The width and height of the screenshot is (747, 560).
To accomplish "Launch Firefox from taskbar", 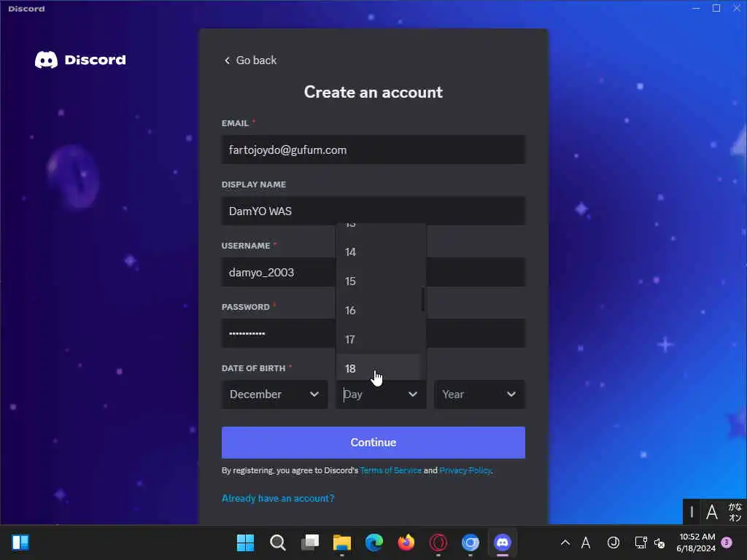I will pyautogui.click(x=406, y=542).
